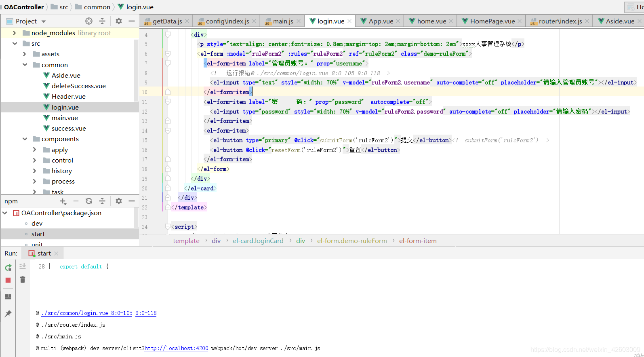
Task: Remove npm script with minus icon
Action: (x=76, y=201)
